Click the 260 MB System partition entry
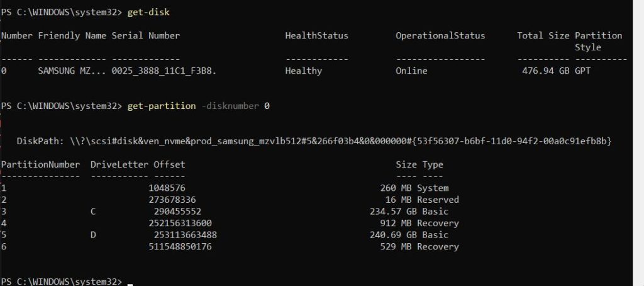644x286 pixels. click(414, 188)
